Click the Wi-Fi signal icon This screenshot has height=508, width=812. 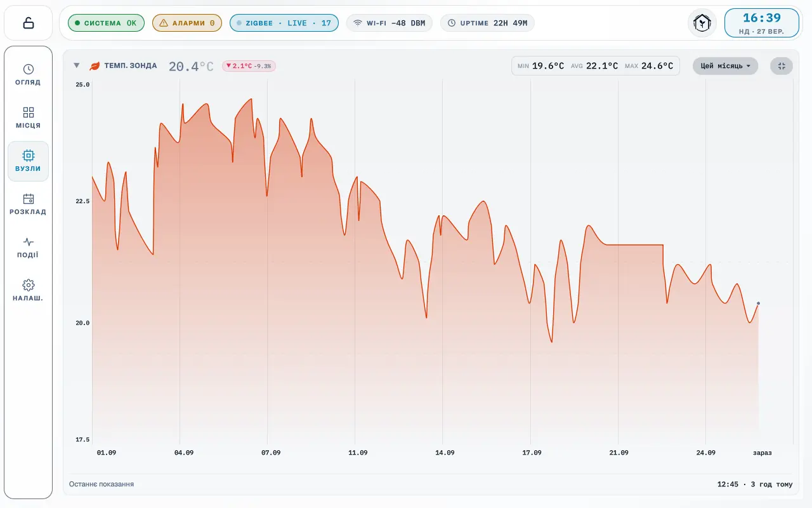click(358, 23)
